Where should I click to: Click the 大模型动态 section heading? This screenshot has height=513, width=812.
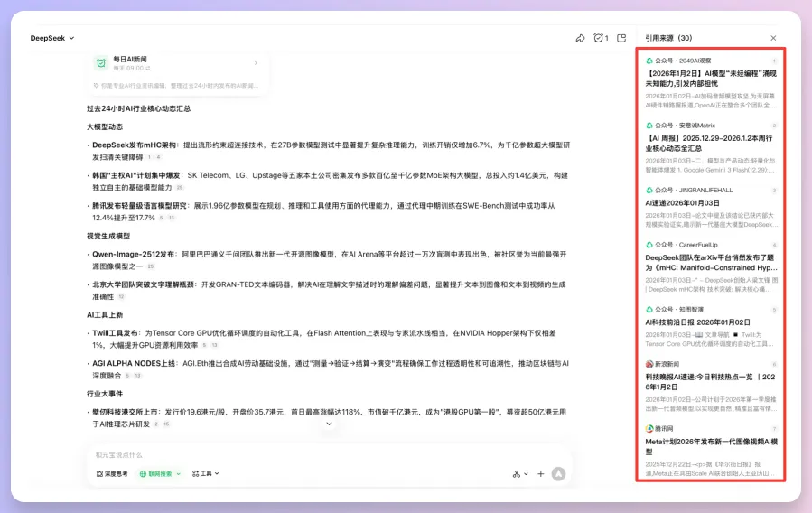pyautogui.click(x=105, y=126)
